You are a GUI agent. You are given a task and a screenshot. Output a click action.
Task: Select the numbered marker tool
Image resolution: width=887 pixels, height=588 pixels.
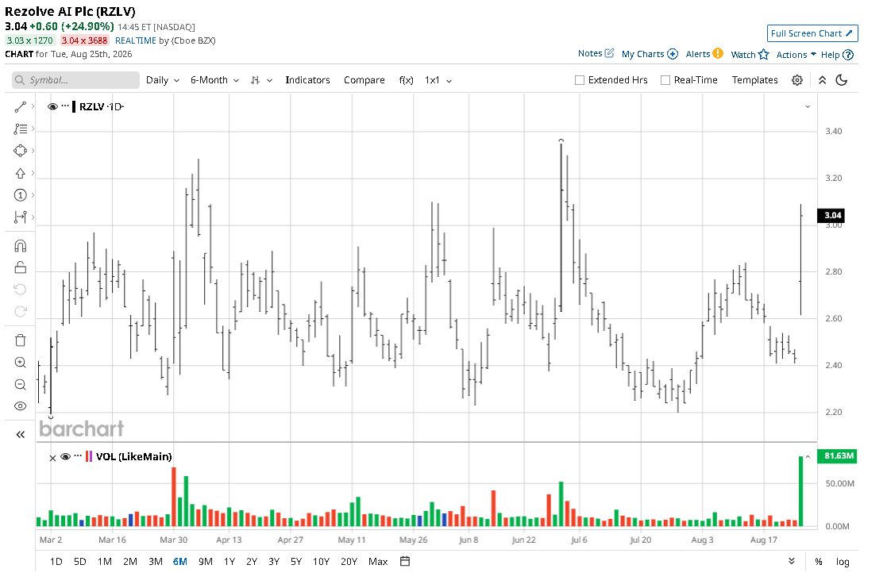21,195
